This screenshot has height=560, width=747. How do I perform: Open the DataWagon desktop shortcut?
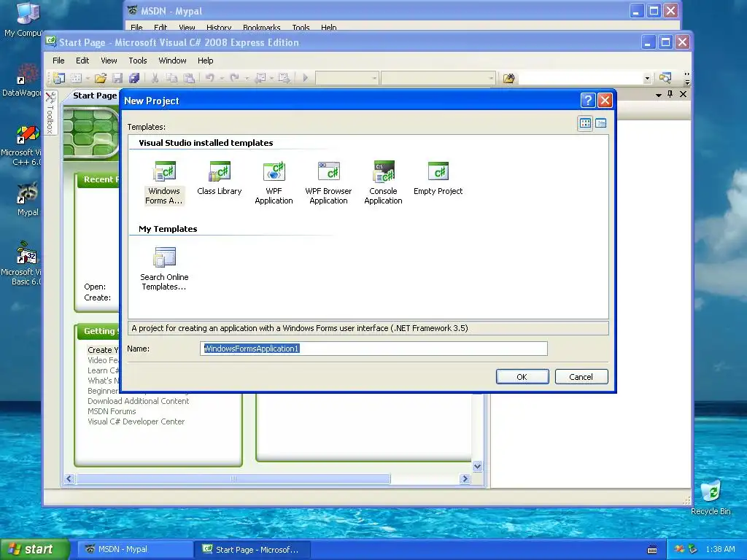(21, 80)
